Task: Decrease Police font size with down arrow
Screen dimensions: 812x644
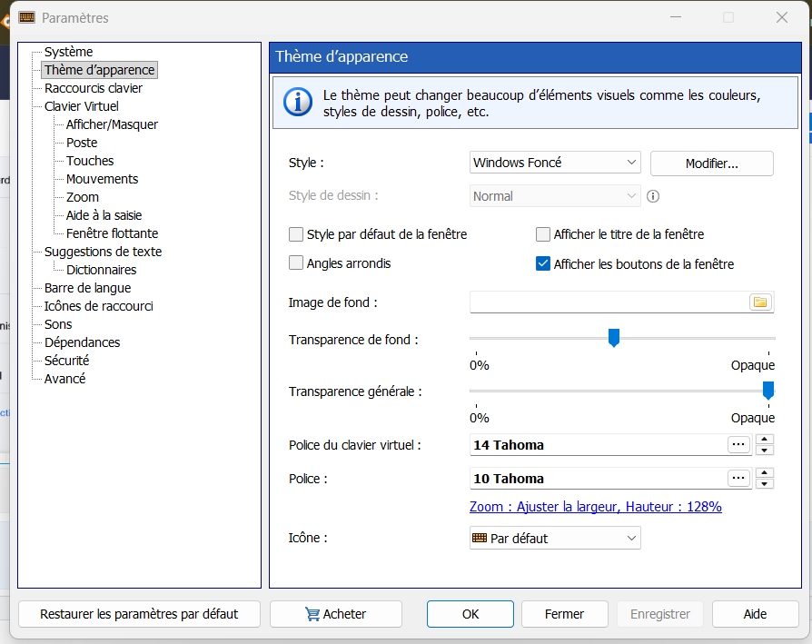Action: (765, 484)
